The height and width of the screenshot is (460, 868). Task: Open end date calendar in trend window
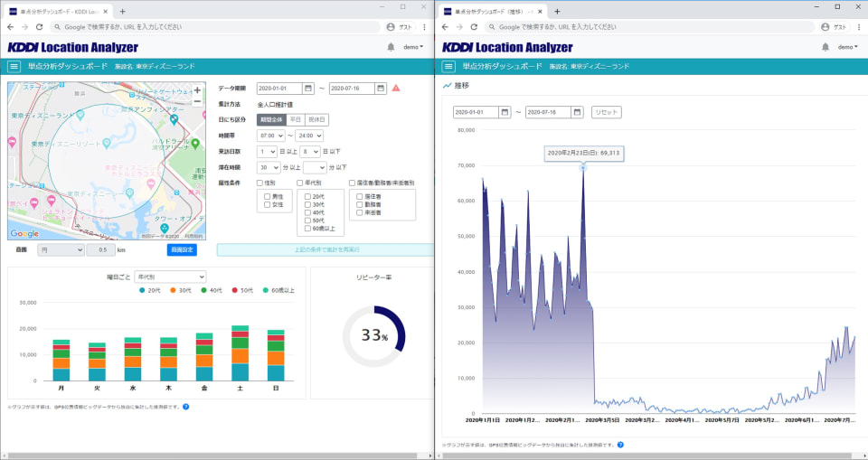578,112
